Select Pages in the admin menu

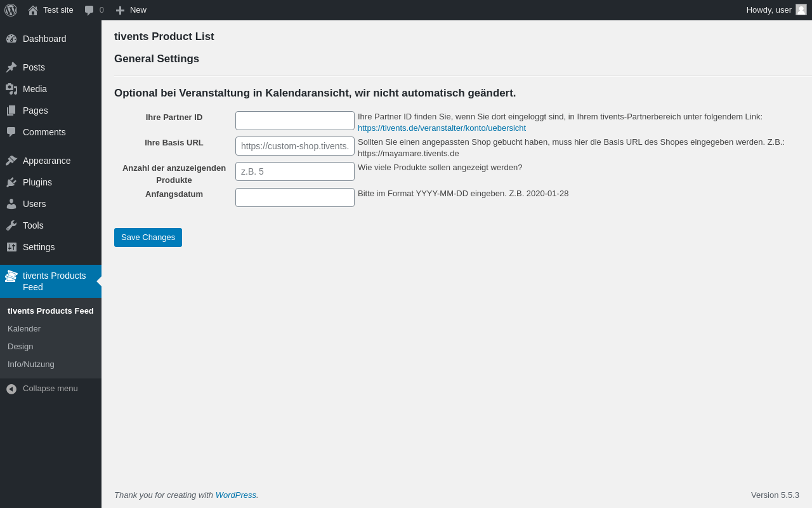click(x=51, y=110)
